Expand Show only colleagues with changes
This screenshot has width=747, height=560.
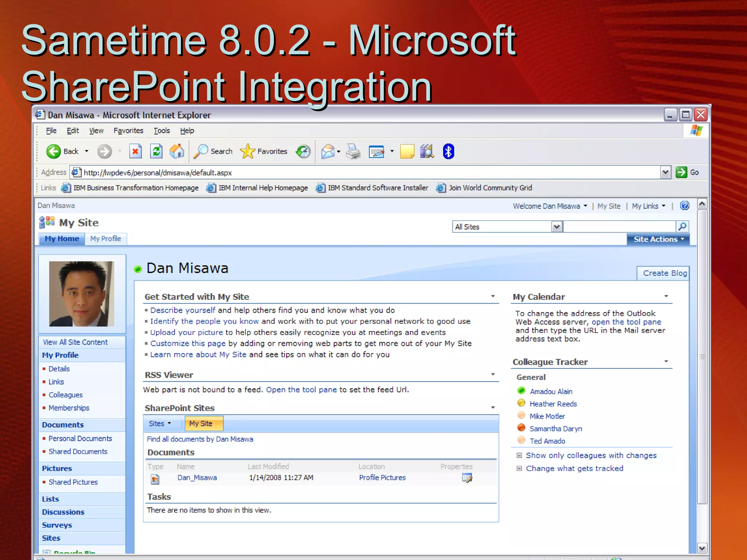pyautogui.click(x=519, y=455)
